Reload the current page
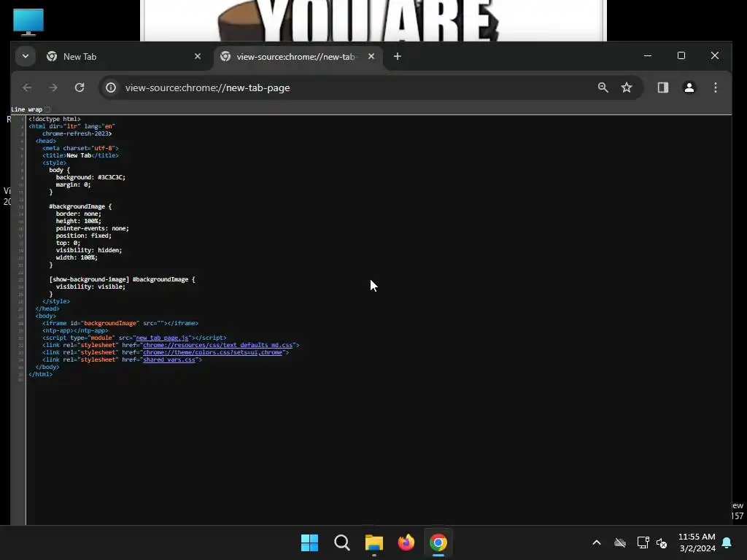Viewport: 747px width, 560px height. 80,87
